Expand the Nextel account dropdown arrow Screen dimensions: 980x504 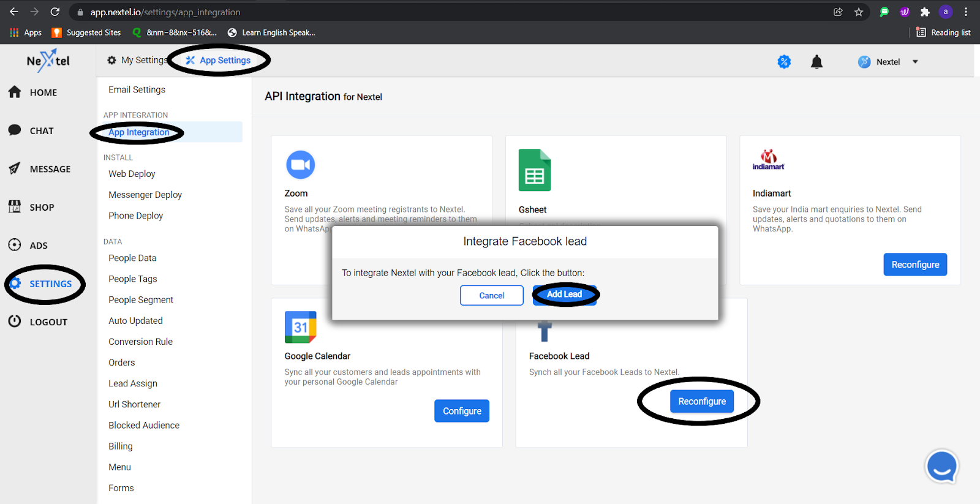(x=915, y=62)
